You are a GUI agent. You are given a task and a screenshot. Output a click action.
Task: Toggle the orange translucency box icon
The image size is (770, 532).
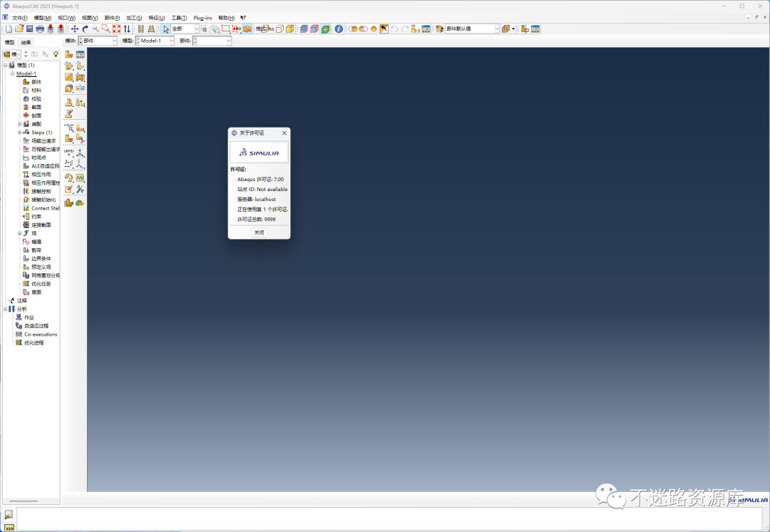(x=247, y=29)
